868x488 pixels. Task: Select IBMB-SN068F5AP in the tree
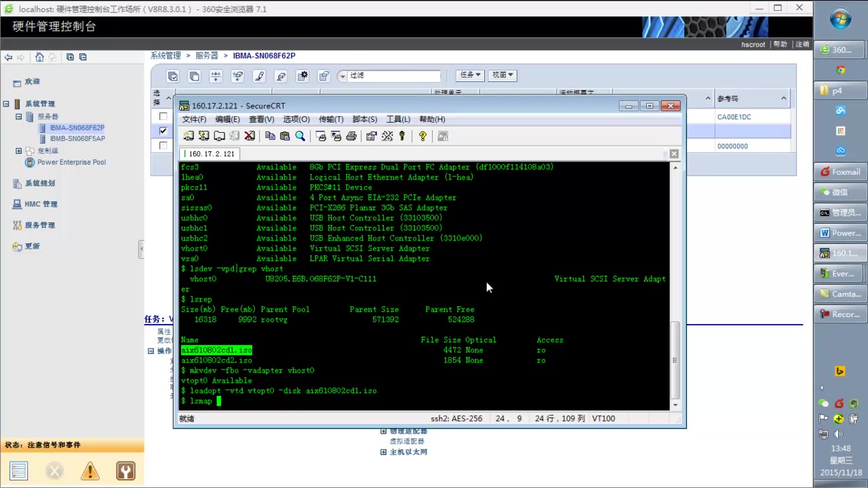click(77, 138)
